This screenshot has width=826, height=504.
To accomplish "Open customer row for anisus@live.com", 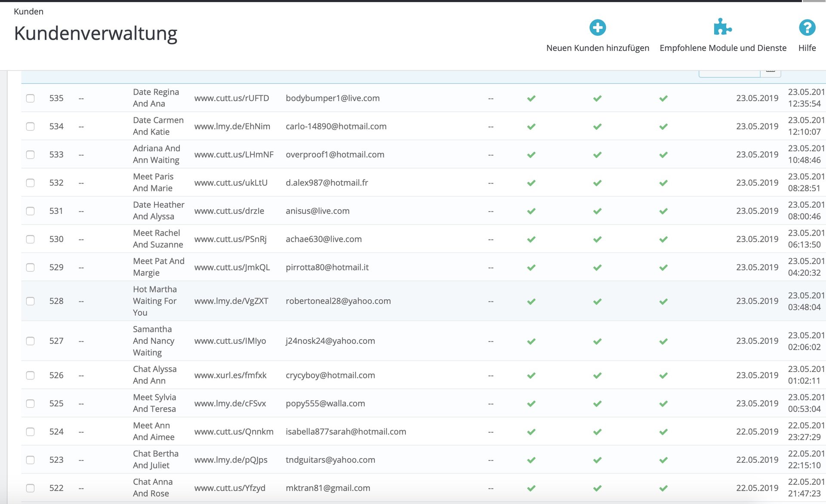I will pyautogui.click(x=317, y=211).
